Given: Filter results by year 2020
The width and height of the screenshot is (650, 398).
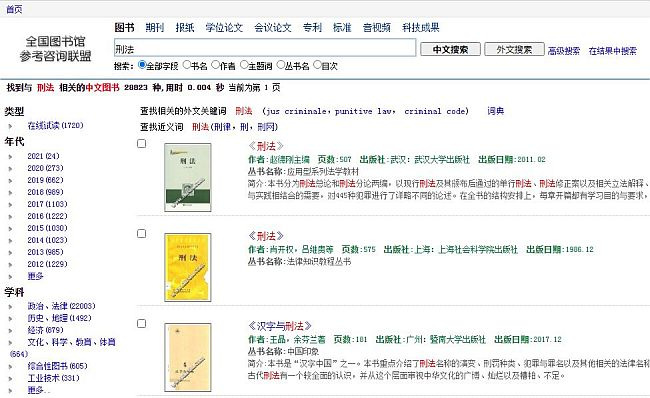Looking at the screenshot, I should (x=45, y=168).
